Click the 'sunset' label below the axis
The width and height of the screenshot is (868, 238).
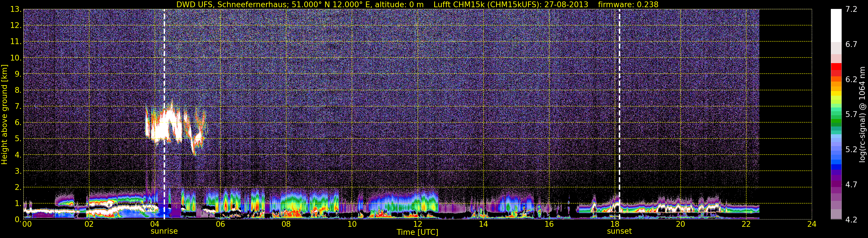(x=619, y=231)
